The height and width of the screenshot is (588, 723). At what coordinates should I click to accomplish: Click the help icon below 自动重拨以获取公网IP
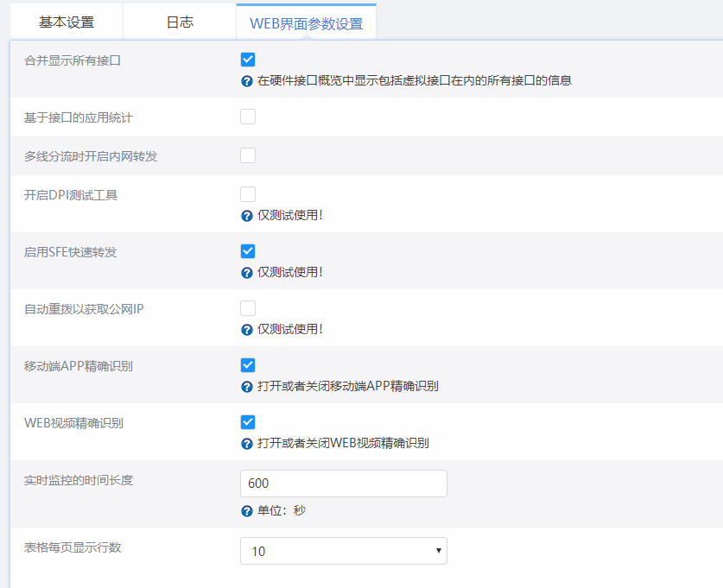(x=247, y=330)
